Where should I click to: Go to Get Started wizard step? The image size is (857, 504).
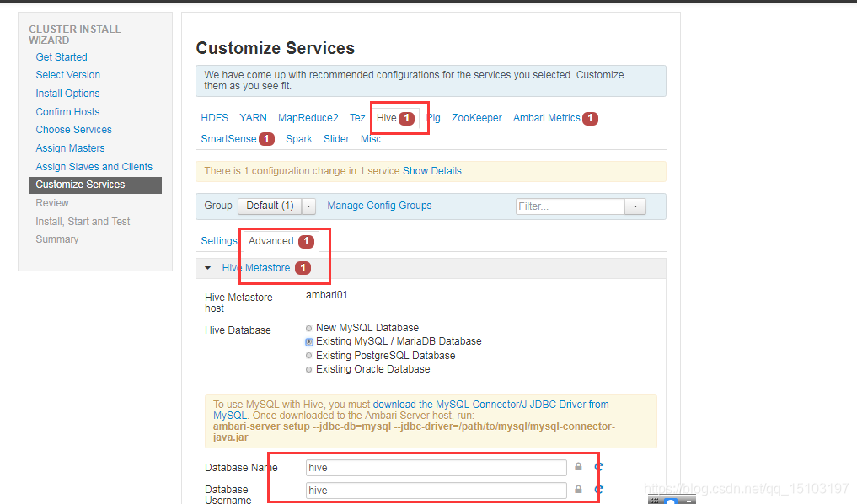click(62, 56)
